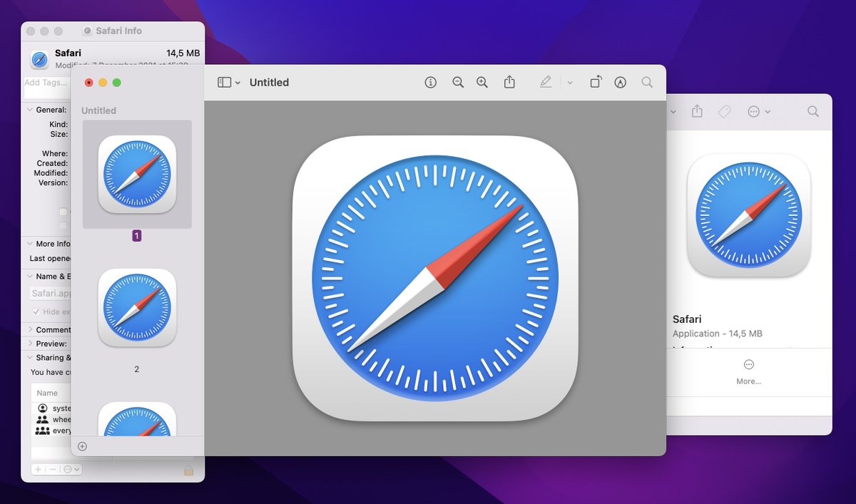Open the Finder action ellipsis menu
This screenshot has height=504, width=856.
[x=759, y=112]
